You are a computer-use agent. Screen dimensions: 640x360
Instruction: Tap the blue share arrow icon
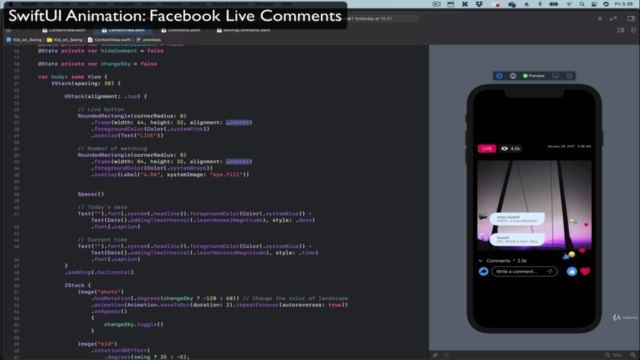point(483,271)
